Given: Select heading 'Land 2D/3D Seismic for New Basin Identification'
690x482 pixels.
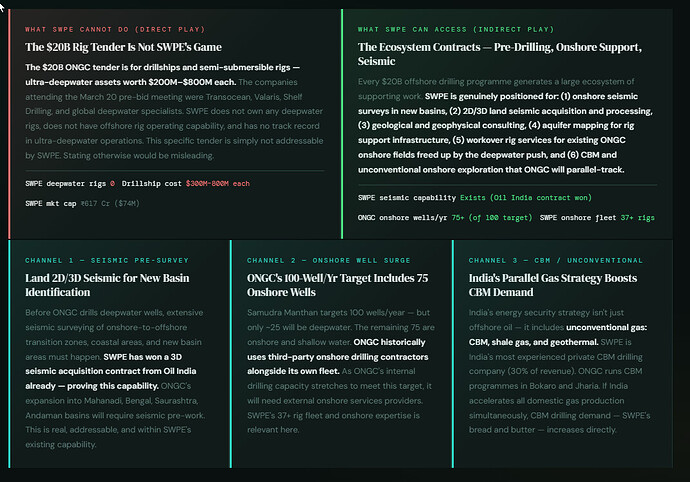Looking at the screenshot, I should (107, 285).
